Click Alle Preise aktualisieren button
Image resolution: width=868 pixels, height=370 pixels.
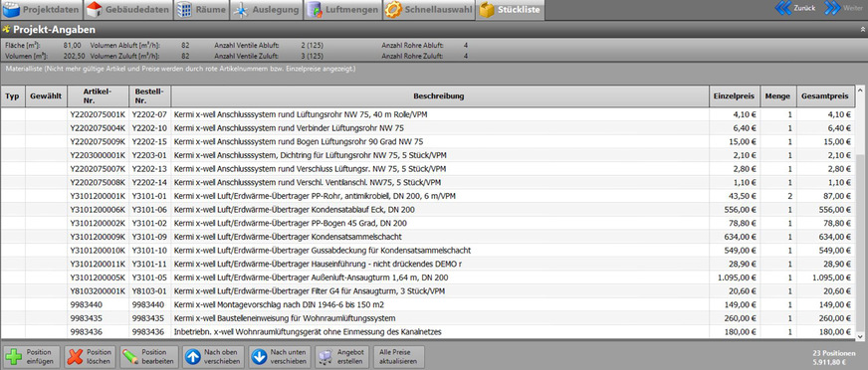coord(398,356)
